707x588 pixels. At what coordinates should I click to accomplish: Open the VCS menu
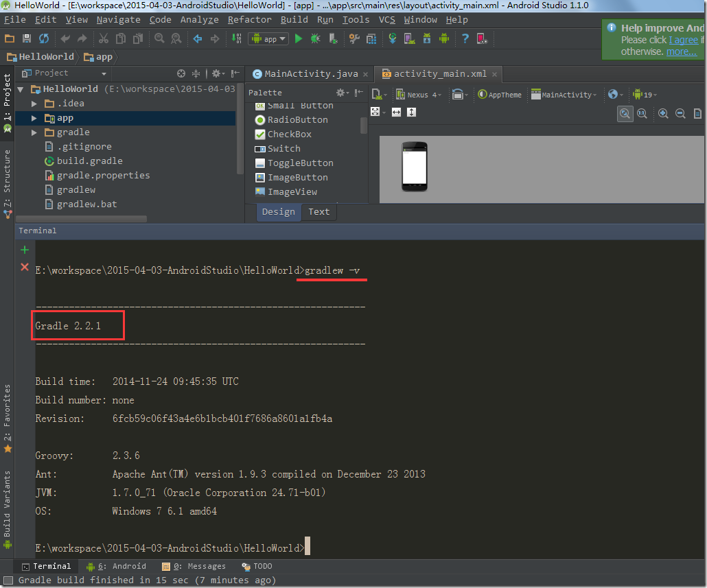click(387, 20)
